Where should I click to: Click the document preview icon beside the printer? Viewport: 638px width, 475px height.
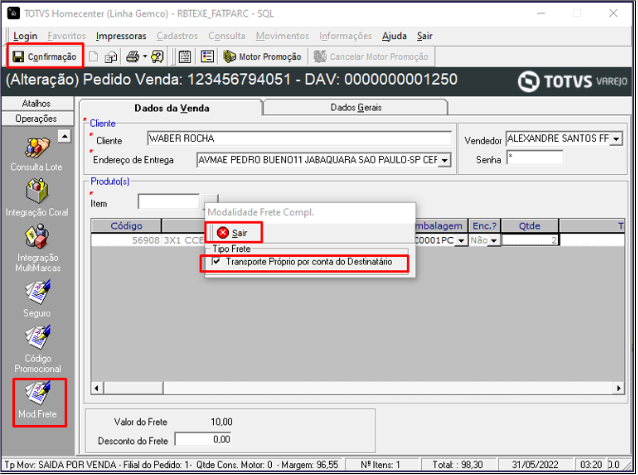point(111,57)
